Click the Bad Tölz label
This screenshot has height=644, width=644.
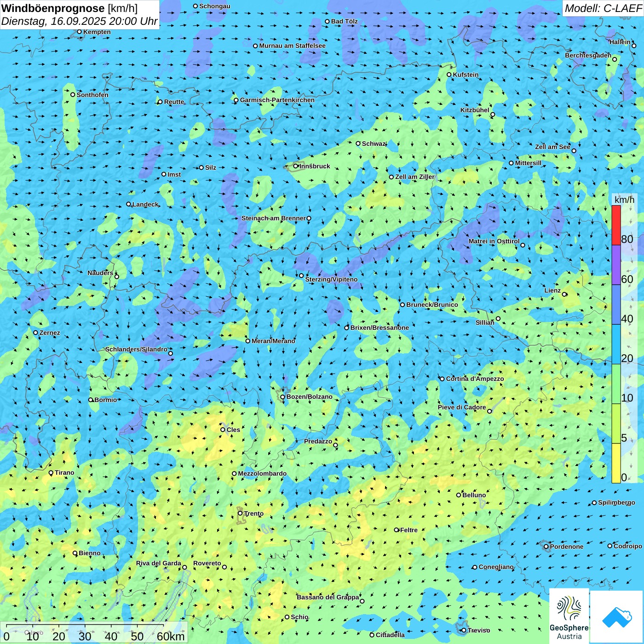pos(344,21)
